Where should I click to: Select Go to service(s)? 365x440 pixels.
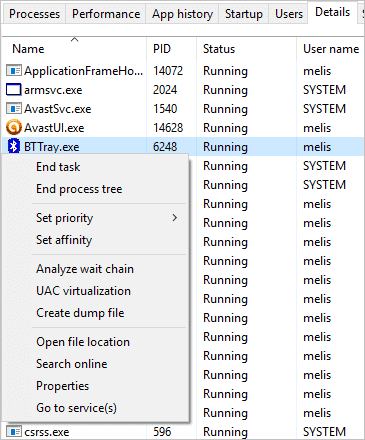pos(76,408)
